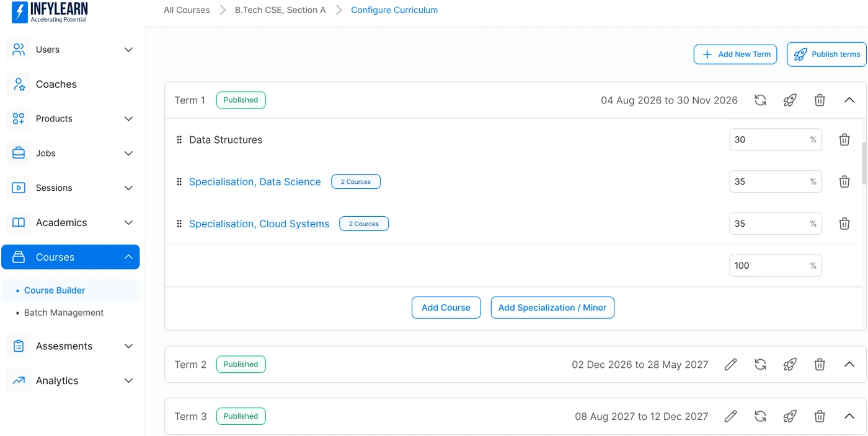Refresh Term 1 with the sync icon
This screenshot has width=868, height=436.
pos(760,100)
